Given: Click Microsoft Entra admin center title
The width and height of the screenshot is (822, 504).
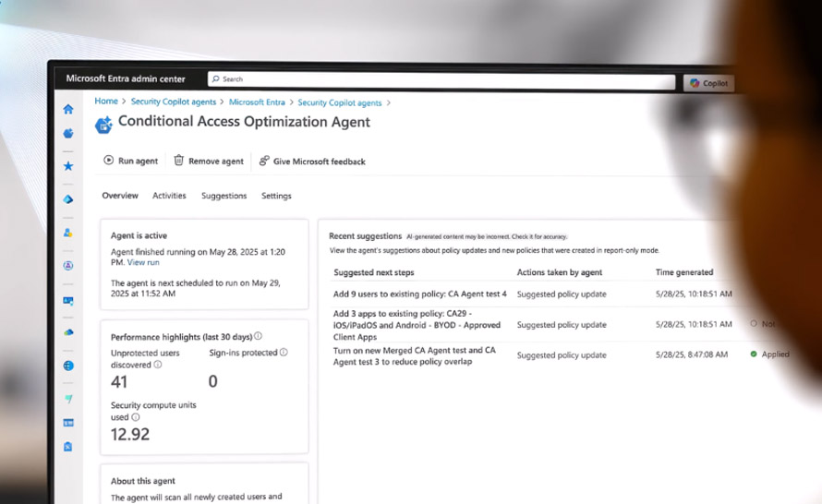Looking at the screenshot, I should click(126, 78).
